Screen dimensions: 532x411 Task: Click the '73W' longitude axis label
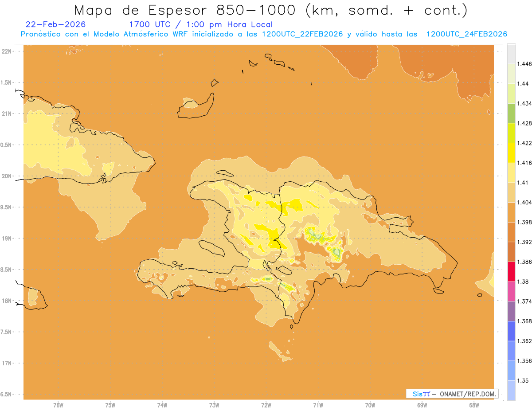pyautogui.click(x=214, y=405)
